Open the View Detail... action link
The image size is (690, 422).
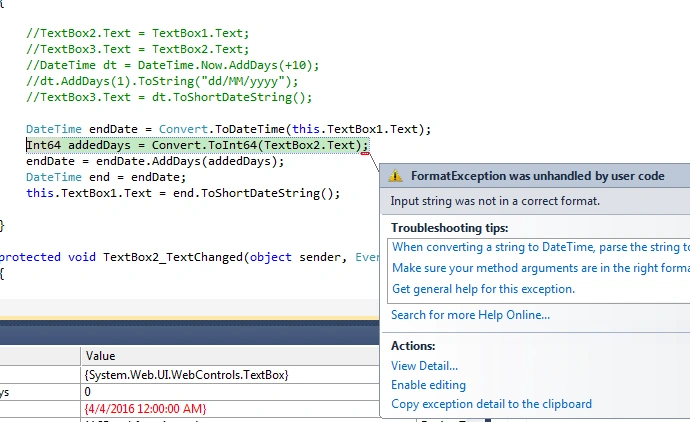pyautogui.click(x=424, y=366)
